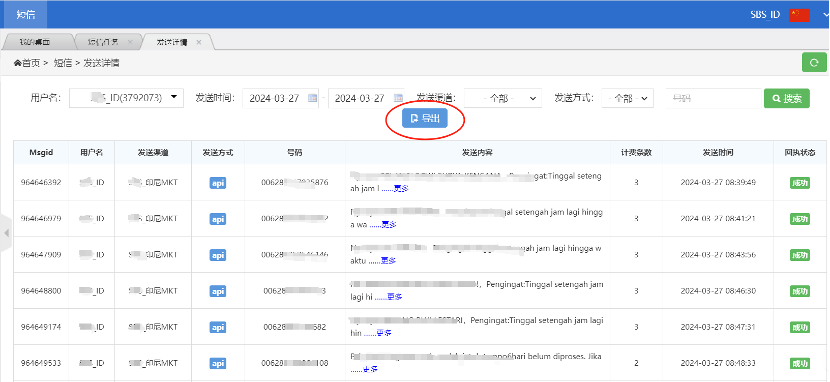Click the 短信 top menu item

coord(25,15)
